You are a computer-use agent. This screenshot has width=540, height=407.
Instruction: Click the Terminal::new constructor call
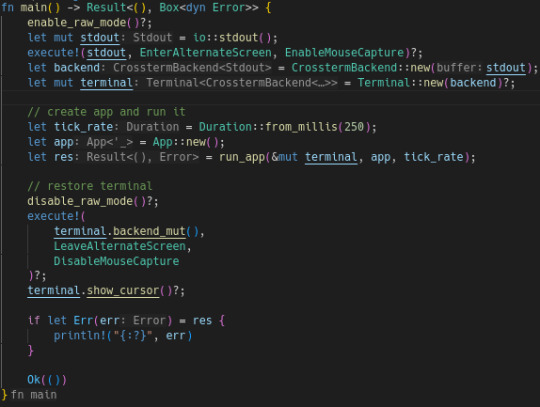pyautogui.click(x=401, y=83)
